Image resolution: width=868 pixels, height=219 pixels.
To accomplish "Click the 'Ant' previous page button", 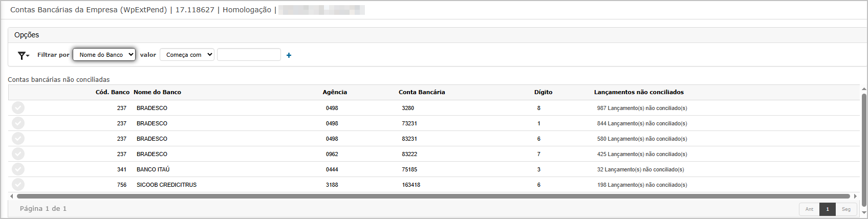I will tap(809, 209).
